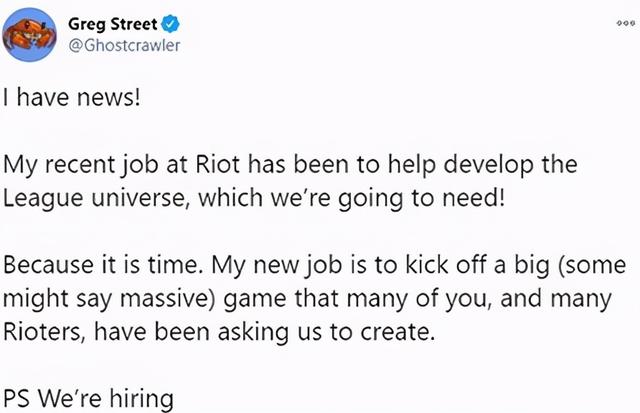Image resolution: width=640 pixels, height=413 pixels.
Task: Click the @Ghostcrawler handle
Action: 124,45
